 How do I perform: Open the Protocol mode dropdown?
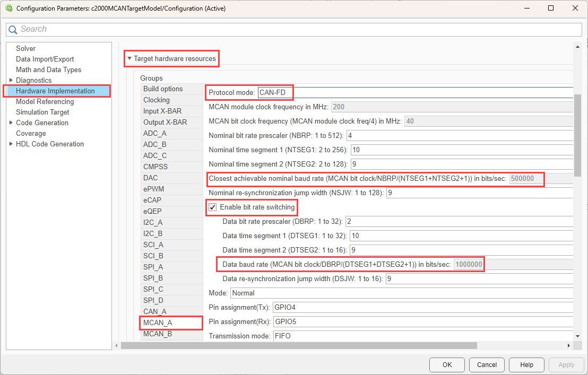[x=414, y=93]
